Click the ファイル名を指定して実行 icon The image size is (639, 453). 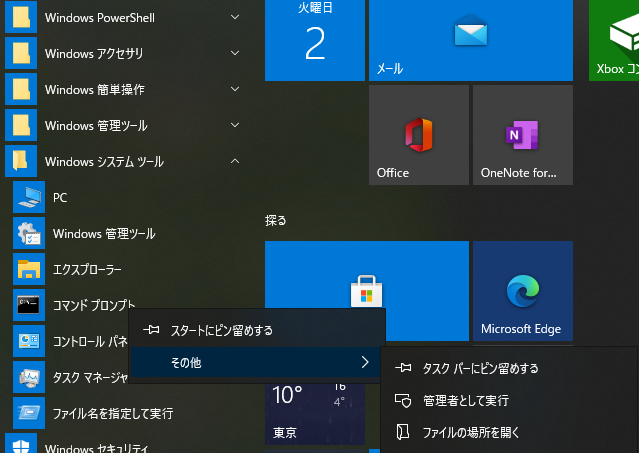click(x=29, y=413)
